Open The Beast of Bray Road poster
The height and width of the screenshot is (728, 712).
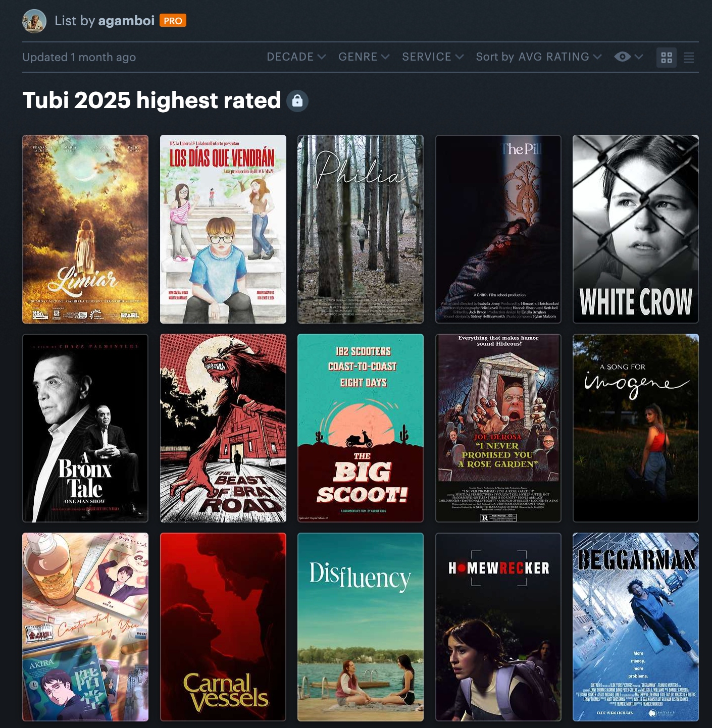click(223, 428)
